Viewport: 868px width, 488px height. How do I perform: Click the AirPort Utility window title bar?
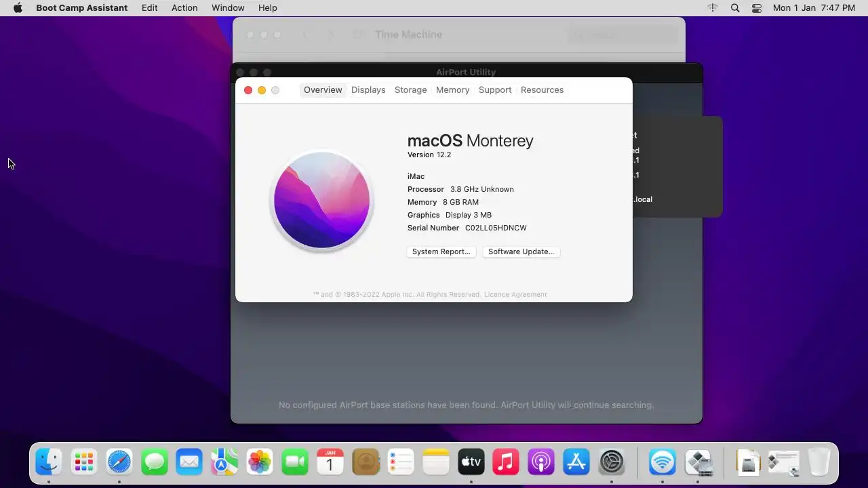[x=466, y=72]
